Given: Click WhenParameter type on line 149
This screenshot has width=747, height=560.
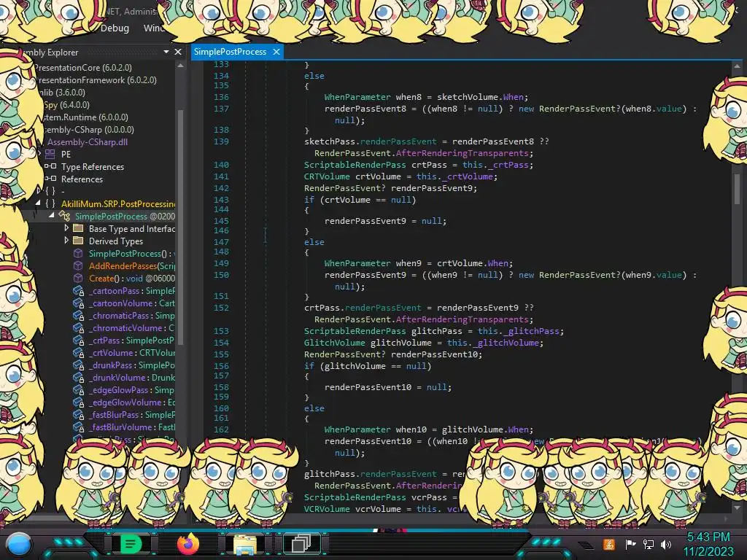Looking at the screenshot, I should tap(357, 263).
